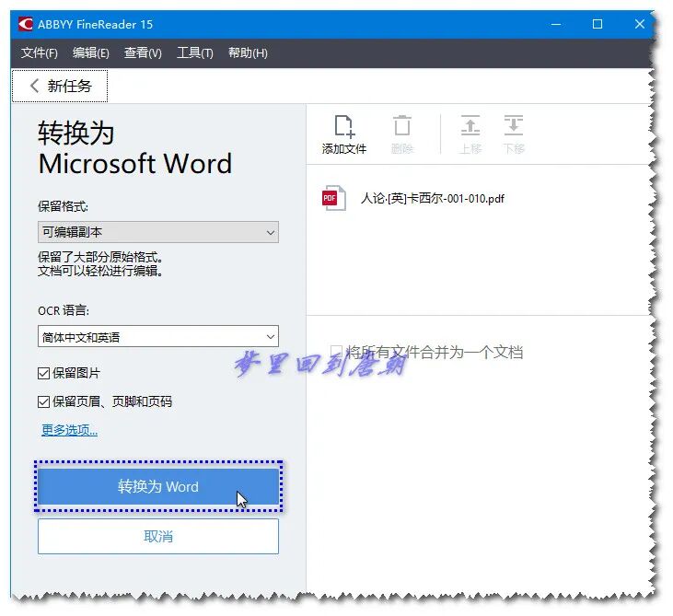673x616 pixels.
Task: Click the Move Up (上移) icon
Action: pos(470,125)
